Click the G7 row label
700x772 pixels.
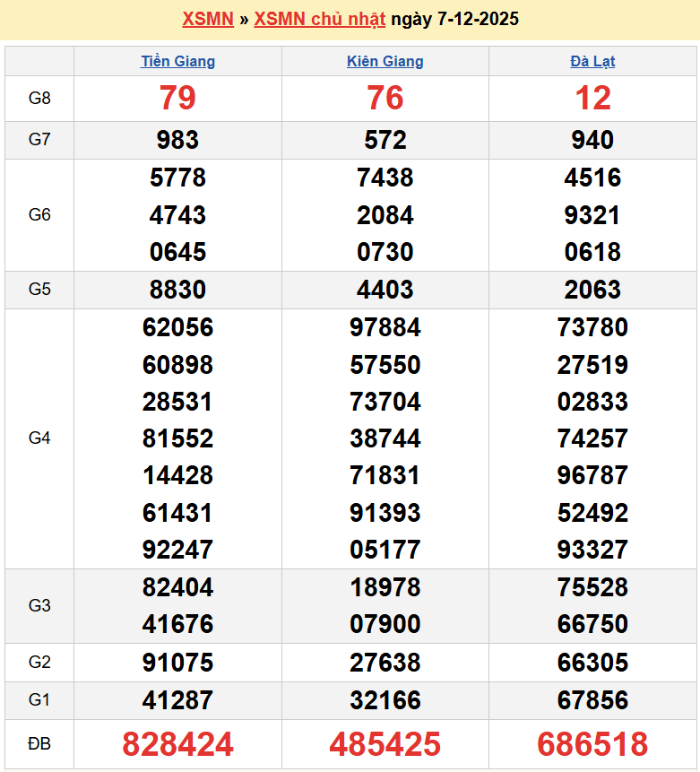coord(39,140)
